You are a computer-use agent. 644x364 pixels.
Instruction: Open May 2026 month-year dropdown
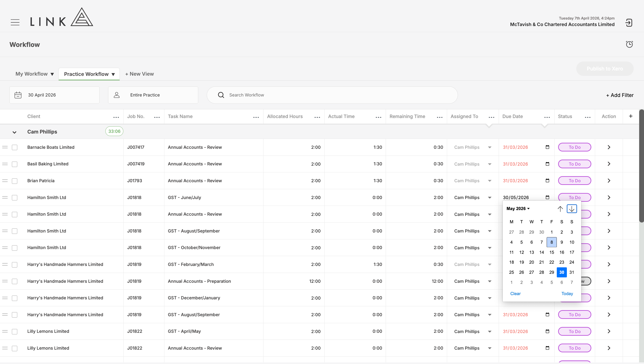518,209
